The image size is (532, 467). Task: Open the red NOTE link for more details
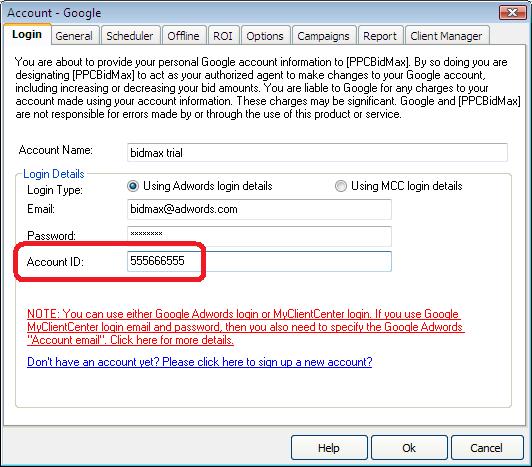pos(246,327)
